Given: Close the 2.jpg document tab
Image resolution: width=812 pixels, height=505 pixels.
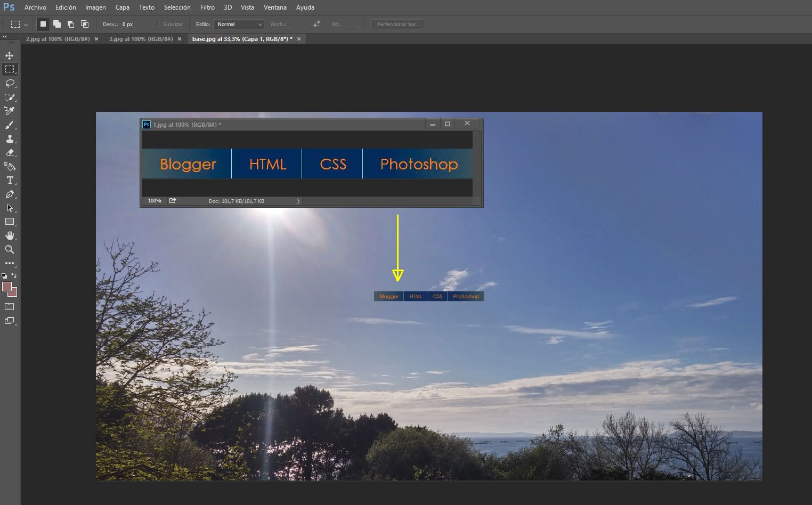Looking at the screenshot, I should coord(96,39).
